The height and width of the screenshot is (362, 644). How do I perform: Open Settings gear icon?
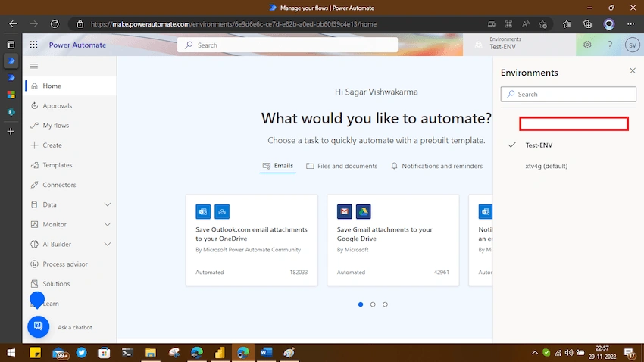click(587, 45)
